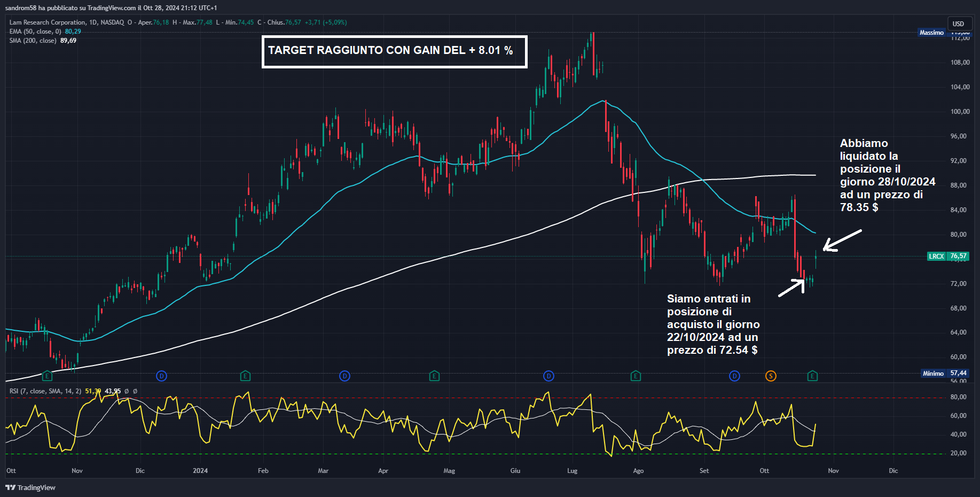Click the RSI moving average value 43,95
980x497 pixels.
pos(113,391)
